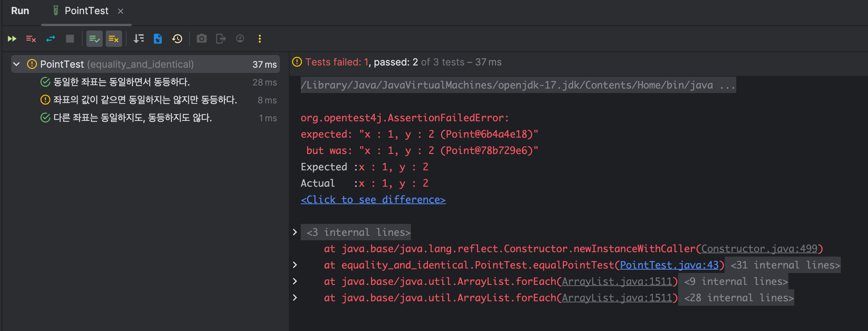Image resolution: width=868 pixels, height=331 pixels.
Task: Open more options vertical dots menu
Action: click(x=260, y=39)
